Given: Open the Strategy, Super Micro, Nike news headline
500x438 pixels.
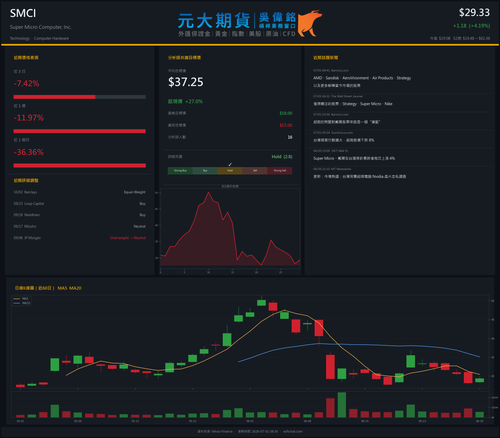Looking at the screenshot, I should (353, 104).
